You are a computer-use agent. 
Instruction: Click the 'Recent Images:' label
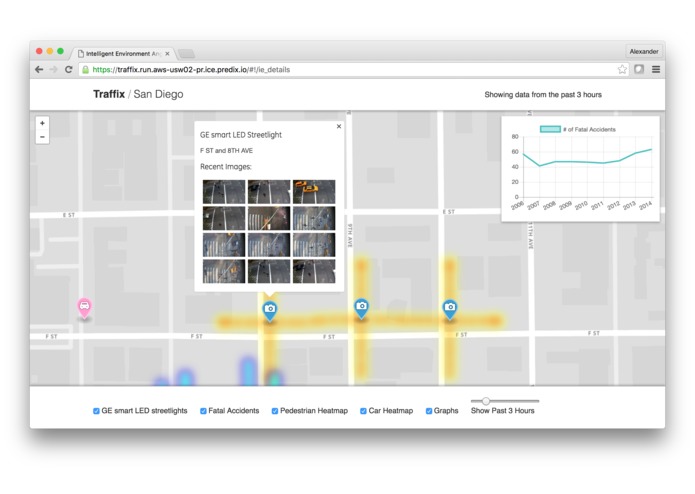pos(226,167)
